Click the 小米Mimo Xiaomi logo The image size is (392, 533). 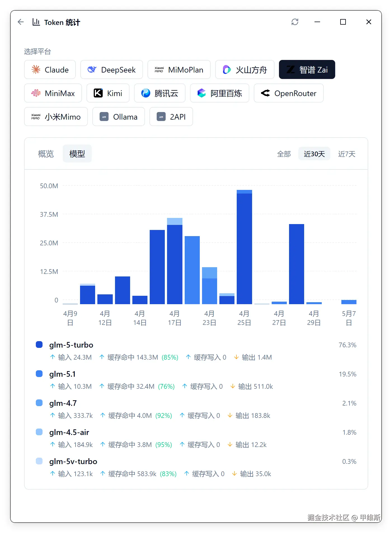[36, 117]
